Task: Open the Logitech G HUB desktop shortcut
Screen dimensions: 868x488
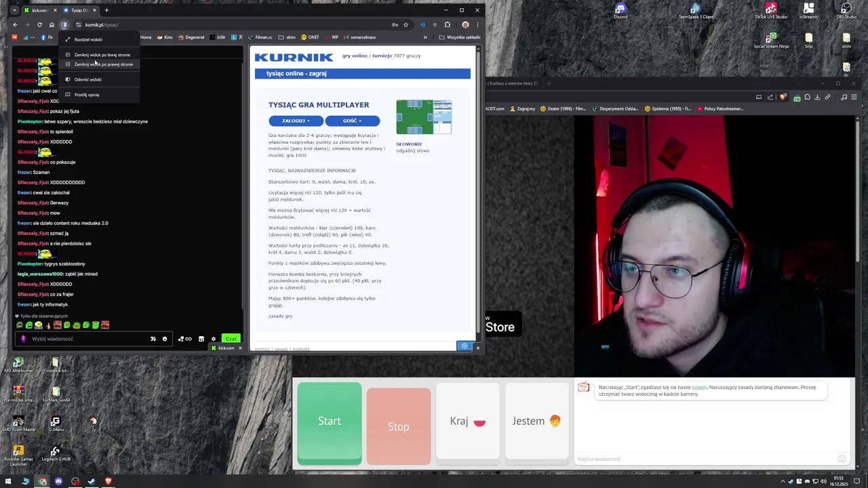Action: (x=56, y=453)
